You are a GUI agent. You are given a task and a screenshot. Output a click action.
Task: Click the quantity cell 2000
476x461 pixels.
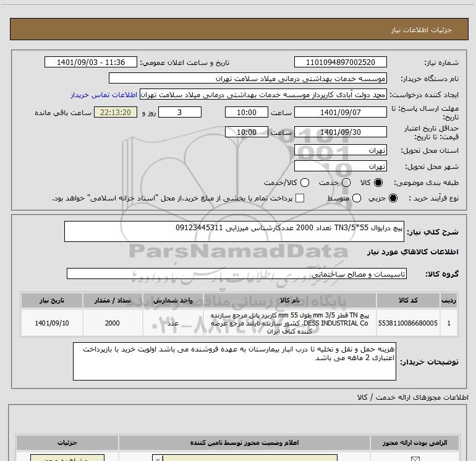pyautogui.click(x=113, y=323)
